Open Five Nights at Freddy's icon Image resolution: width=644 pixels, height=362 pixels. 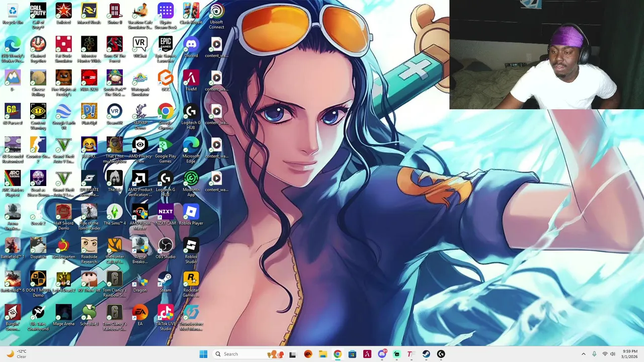pos(63,83)
